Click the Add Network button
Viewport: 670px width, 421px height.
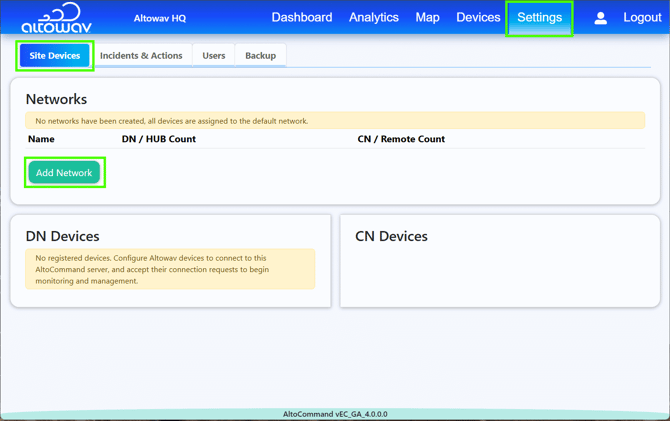click(x=64, y=172)
